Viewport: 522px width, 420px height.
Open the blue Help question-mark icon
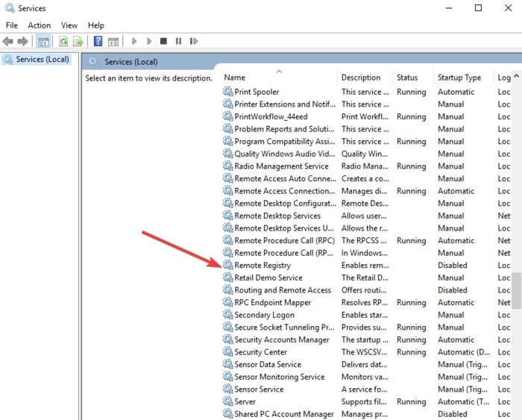98,41
